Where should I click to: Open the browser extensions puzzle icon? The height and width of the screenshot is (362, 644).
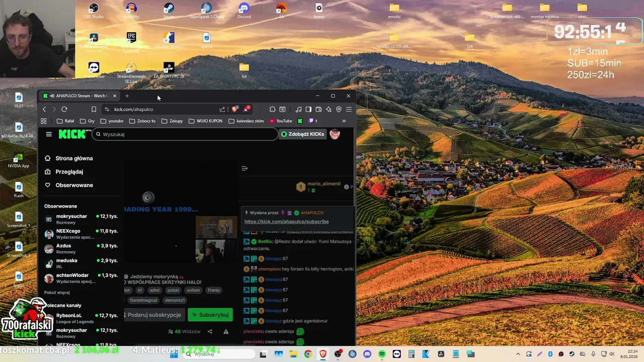coord(272,109)
